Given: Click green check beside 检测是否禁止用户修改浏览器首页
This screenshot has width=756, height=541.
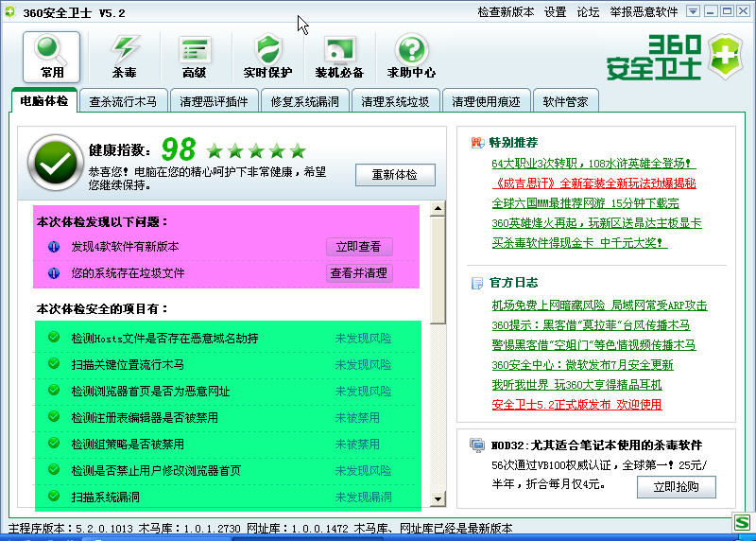Looking at the screenshot, I should pos(54,469).
